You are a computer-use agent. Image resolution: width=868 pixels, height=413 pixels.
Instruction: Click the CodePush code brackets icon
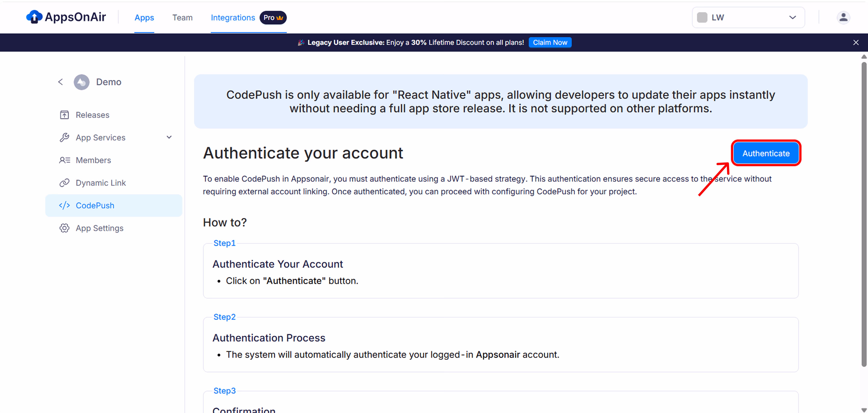click(64, 205)
